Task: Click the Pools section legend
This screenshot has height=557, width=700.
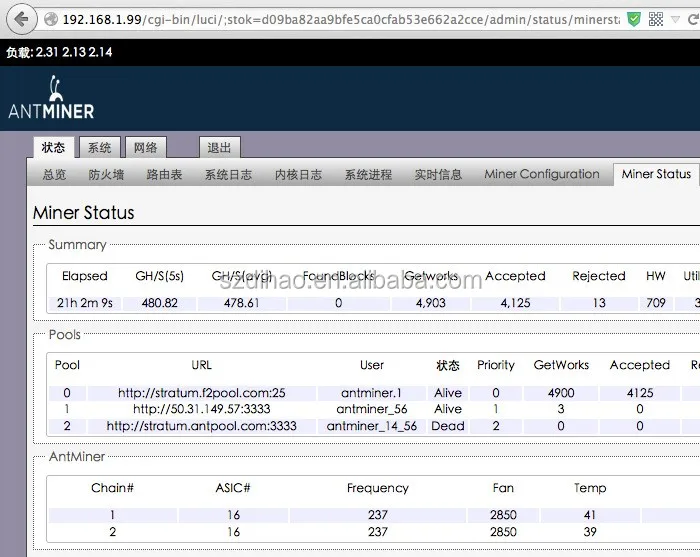Action: (65, 335)
